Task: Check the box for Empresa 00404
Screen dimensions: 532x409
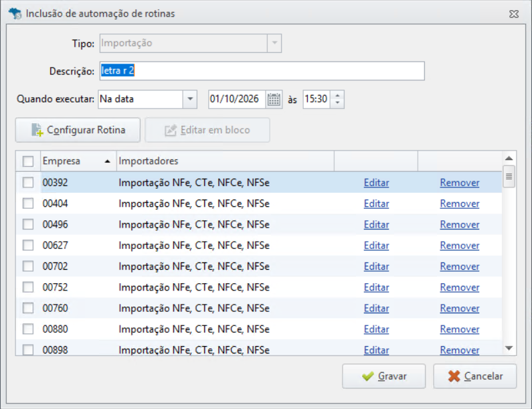Action: [28, 203]
